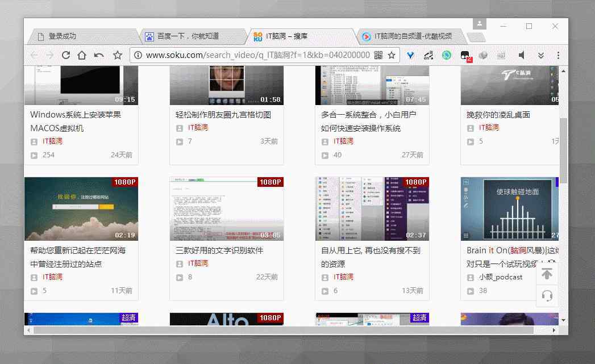Play the IT脑洞 logo thumbnail above 挽救你的凌乱桌面

pyautogui.click(x=510, y=85)
